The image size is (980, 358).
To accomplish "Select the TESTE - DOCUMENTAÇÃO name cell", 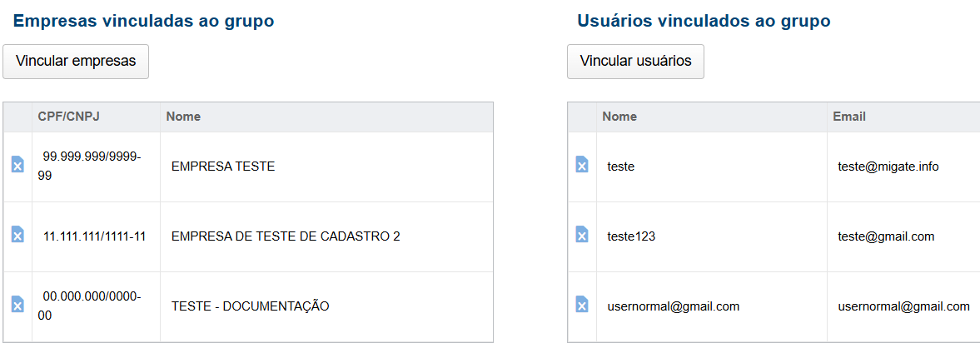I will pyautogui.click(x=251, y=306).
